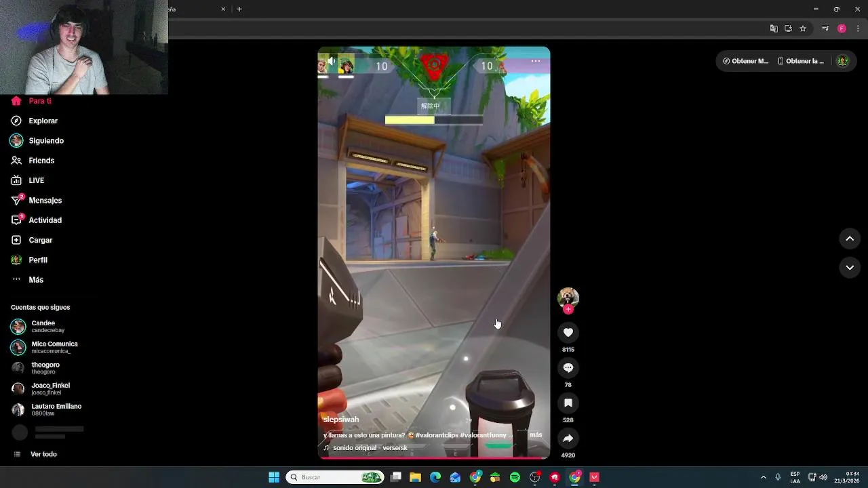Open the Joaco_Finkel account

[41, 389]
